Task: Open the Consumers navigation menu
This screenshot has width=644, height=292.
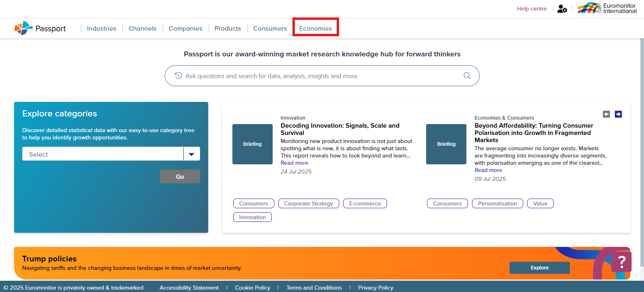Action: pyautogui.click(x=270, y=29)
